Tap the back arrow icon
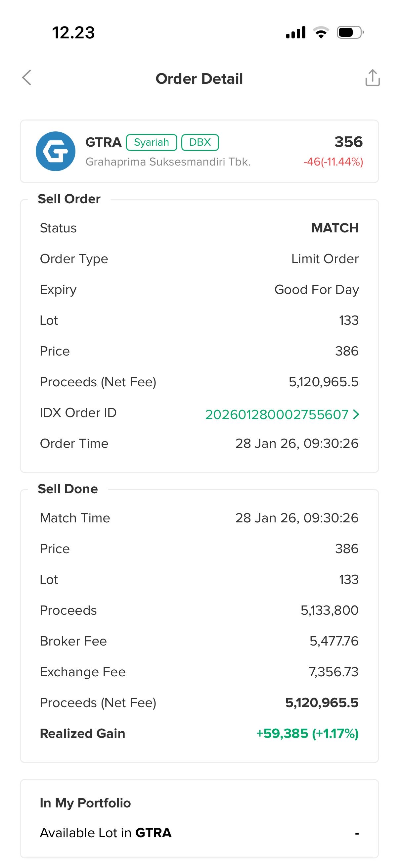 point(27,78)
